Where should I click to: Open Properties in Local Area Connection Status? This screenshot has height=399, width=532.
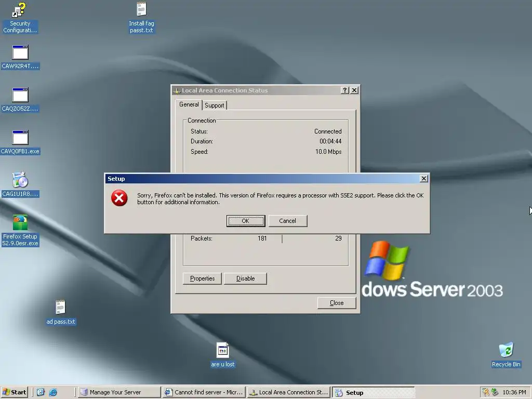point(202,278)
